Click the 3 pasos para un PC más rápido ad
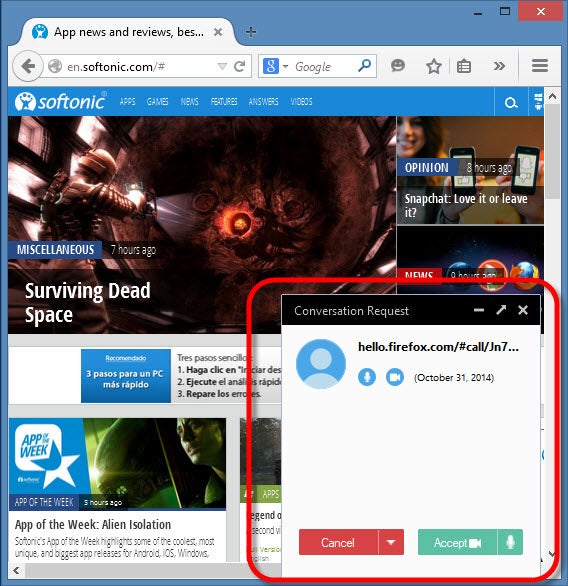Viewport: 568px width, 586px height. click(126, 376)
